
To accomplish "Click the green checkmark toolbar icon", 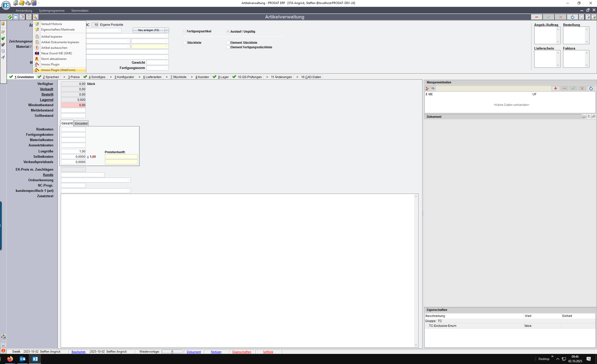I will click(10, 17).
